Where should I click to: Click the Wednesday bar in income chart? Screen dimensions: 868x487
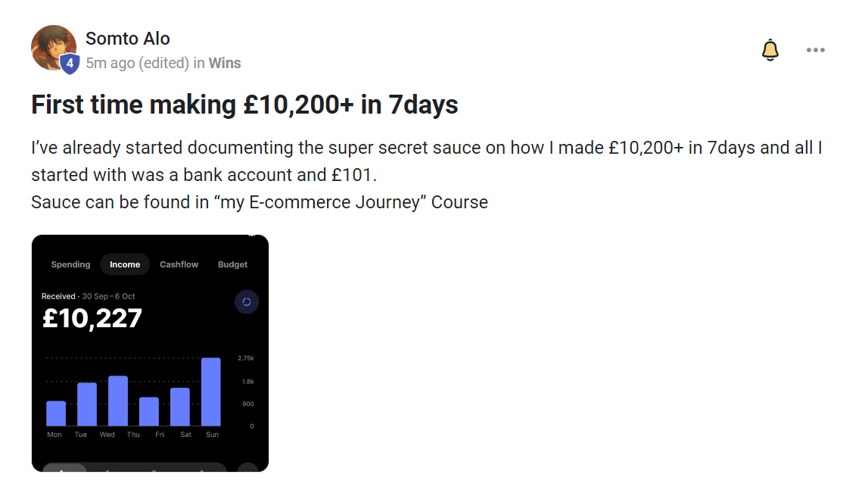click(118, 401)
